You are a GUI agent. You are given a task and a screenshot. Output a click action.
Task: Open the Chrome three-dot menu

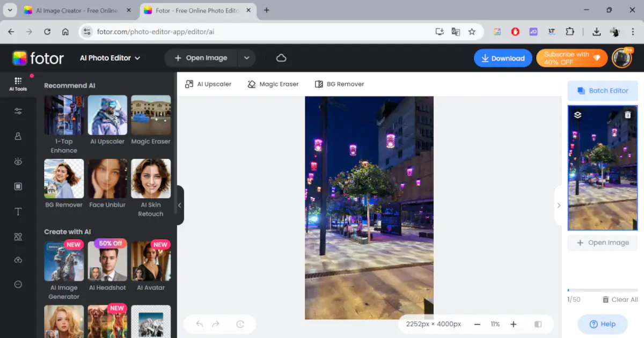(633, 32)
